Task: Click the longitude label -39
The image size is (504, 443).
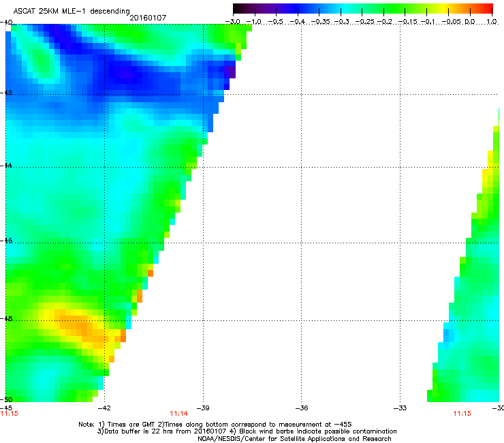Action: 203,408
